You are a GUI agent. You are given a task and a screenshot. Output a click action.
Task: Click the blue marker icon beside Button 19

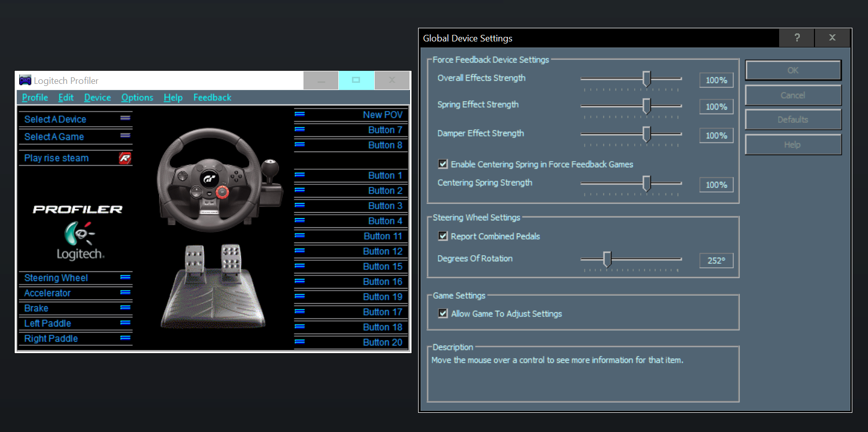[x=299, y=296]
